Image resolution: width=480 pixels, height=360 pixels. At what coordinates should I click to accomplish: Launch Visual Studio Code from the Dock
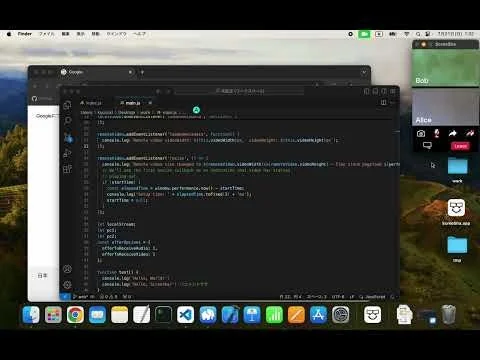tap(185, 315)
